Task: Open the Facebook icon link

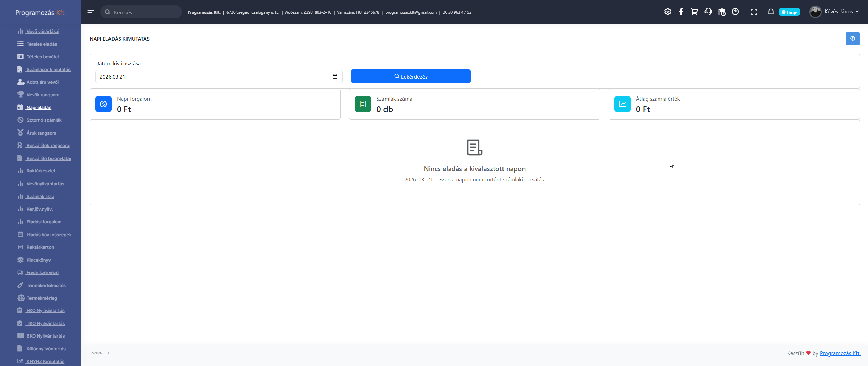Action: pyautogui.click(x=681, y=12)
